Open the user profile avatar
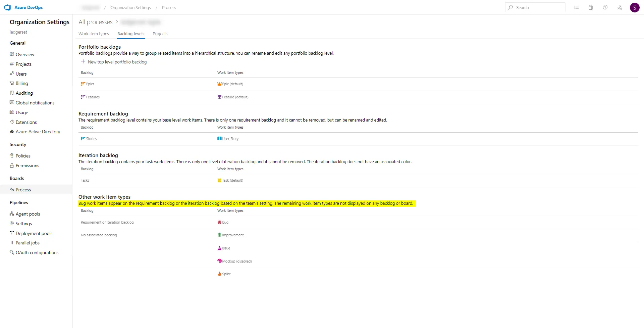The width and height of the screenshot is (644, 328). point(635,7)
